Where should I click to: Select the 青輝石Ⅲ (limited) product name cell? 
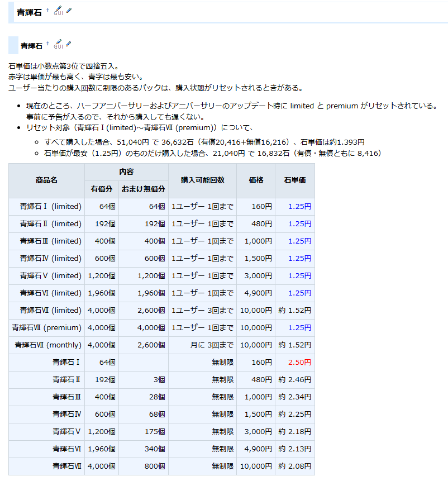coord(46,241)
